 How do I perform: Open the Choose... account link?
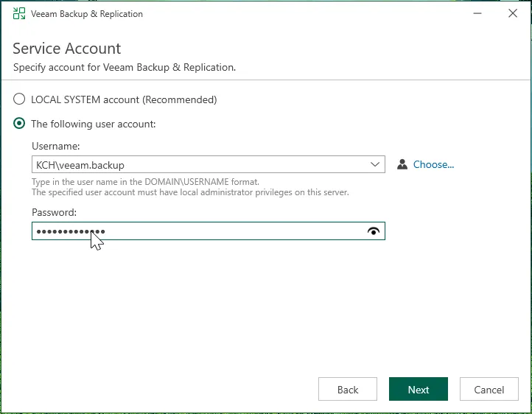click(x=433, y=164)
